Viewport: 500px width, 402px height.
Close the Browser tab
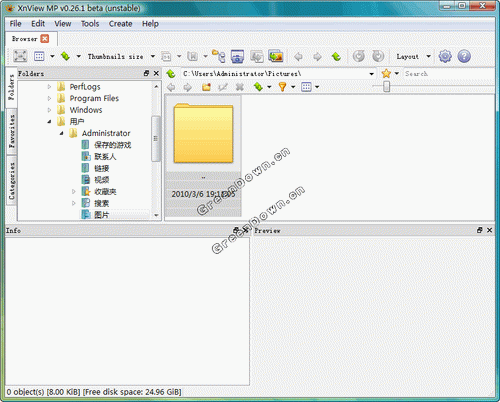coord(45,39)
